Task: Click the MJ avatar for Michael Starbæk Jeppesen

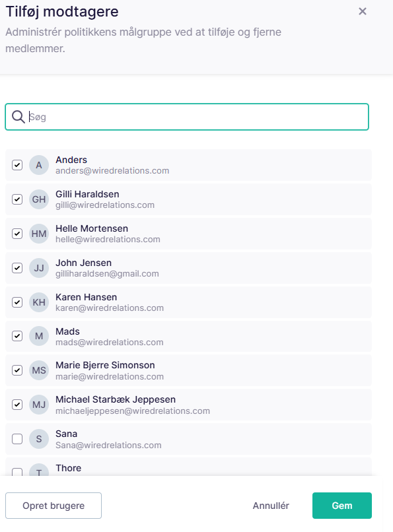Action: tap(39, 405)
